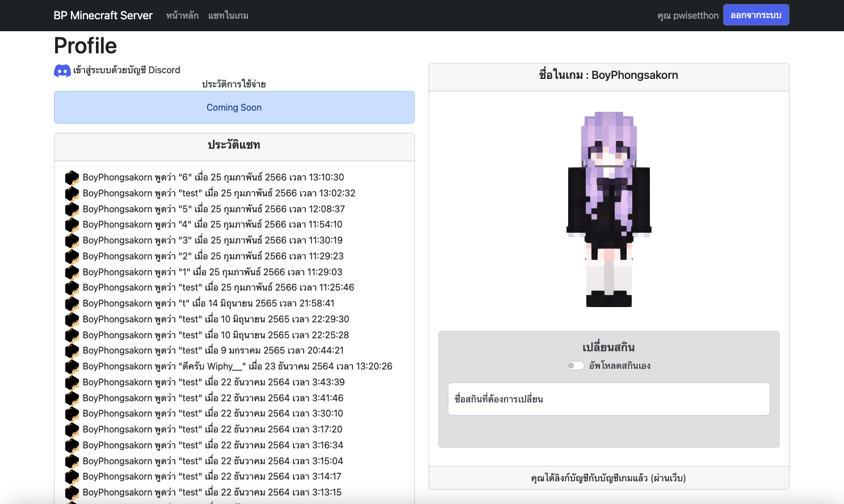Click avatar icon on the 20:44:21 chat row
This screenshot has height=504, width=844.
(x=72, y=351)
